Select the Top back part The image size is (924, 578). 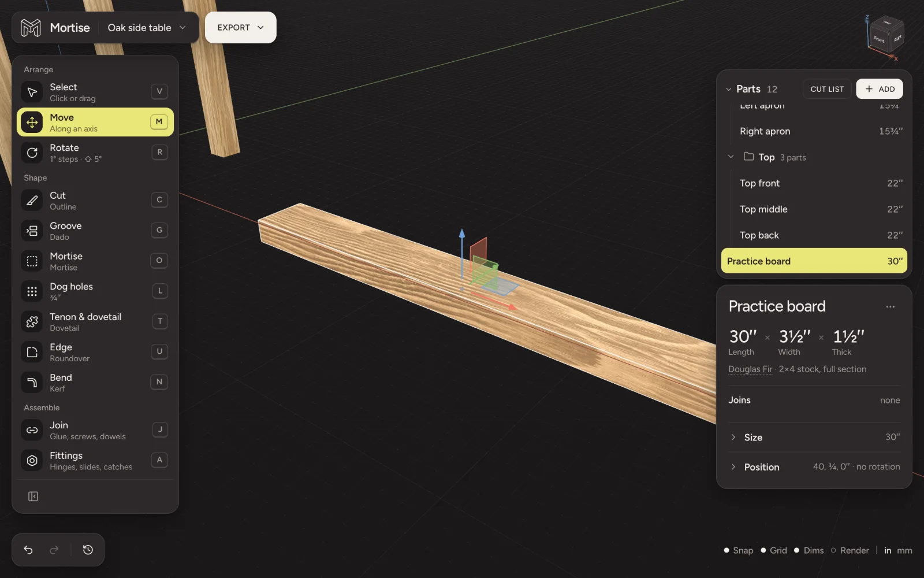[814, 235]
